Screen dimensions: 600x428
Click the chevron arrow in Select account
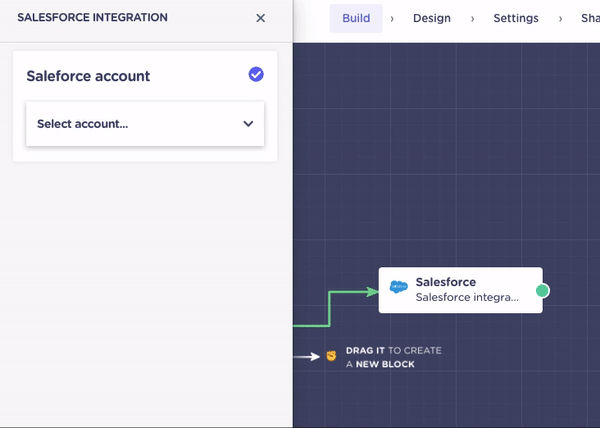pos(248,124)
